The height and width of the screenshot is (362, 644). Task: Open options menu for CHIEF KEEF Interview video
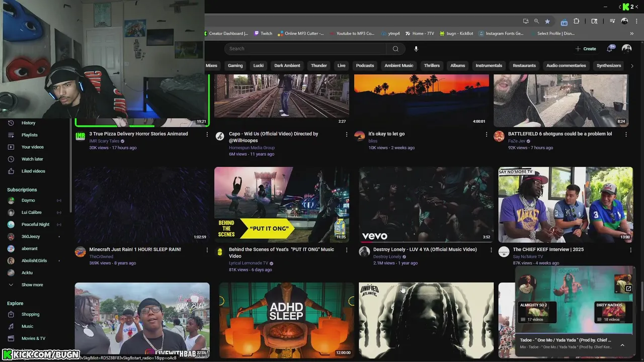coord(630,250)
